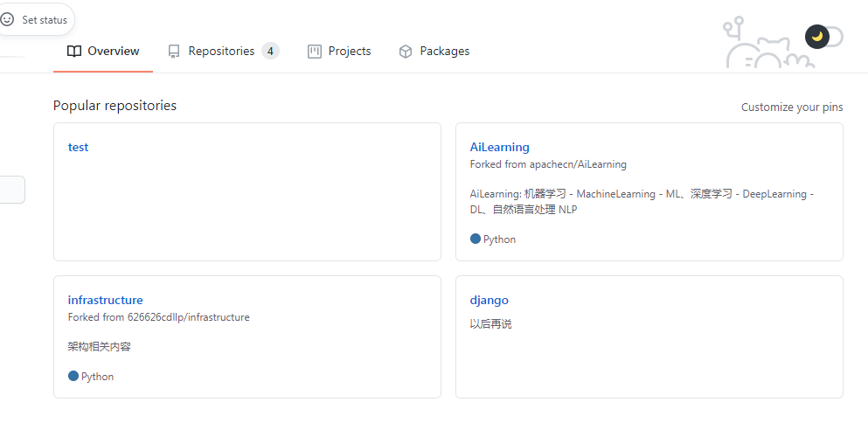Go to the Packages tab
The width and height of the screenshot is (868, 430).
(434, 52)
